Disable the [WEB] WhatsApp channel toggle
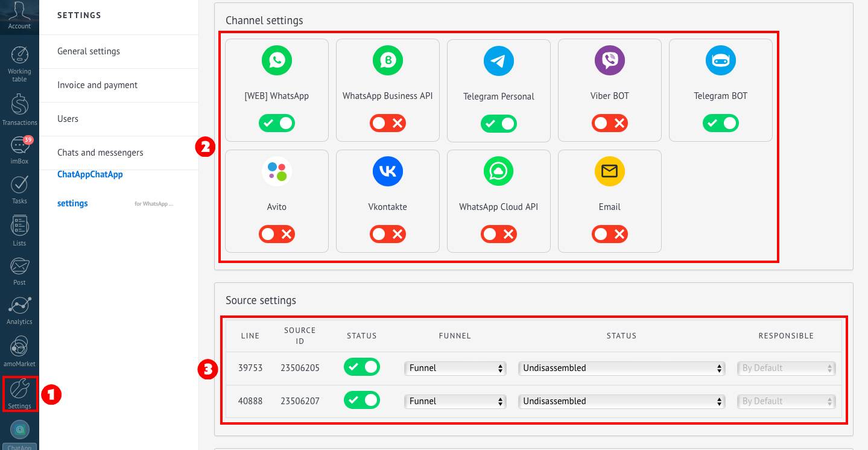This screenshot has width=868, height=450. tap(277, 123)
